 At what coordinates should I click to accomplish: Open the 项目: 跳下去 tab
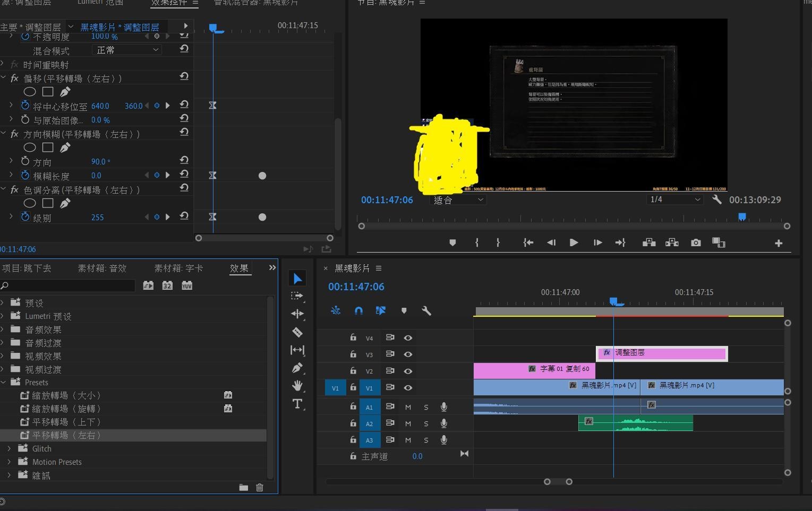pyautogui.click(x=26, y=269)
